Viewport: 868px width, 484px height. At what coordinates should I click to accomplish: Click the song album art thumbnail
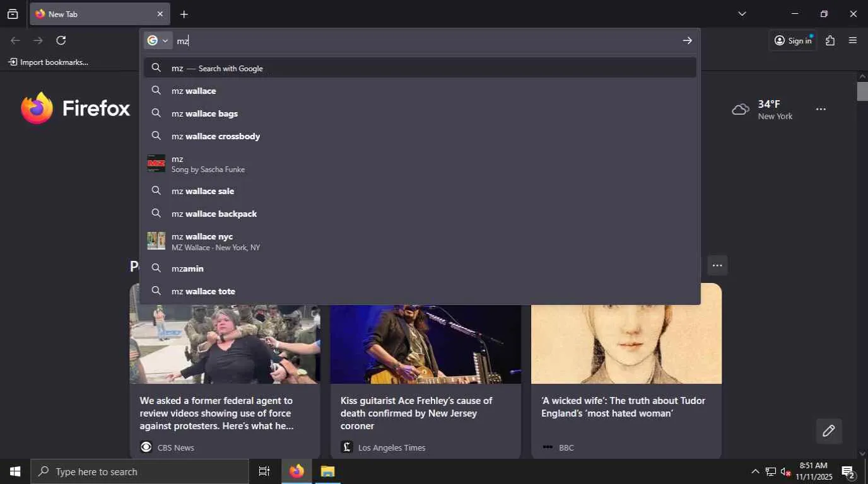click(x=156, y=164)
